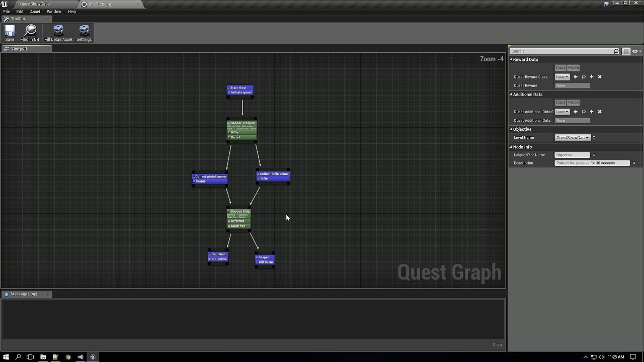Screen dimensions: 644x362
Task: Clear Quest Reward Class with X icon
Action: 600,77
